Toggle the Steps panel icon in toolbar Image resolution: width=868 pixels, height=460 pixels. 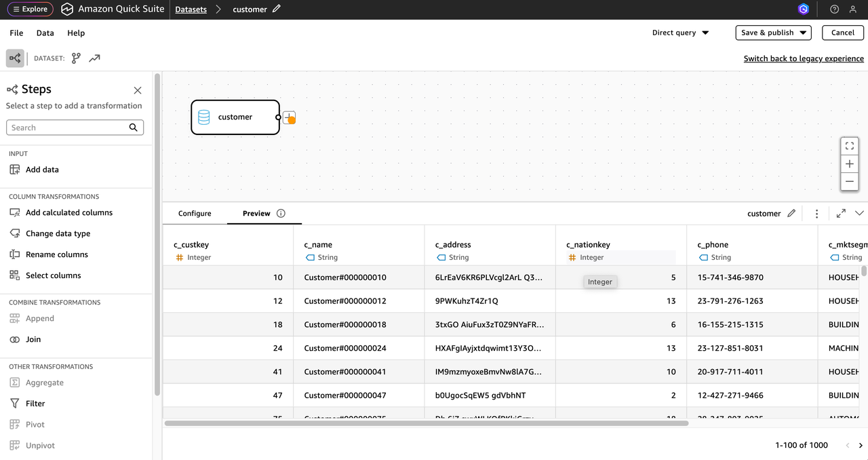pos(15,58)
